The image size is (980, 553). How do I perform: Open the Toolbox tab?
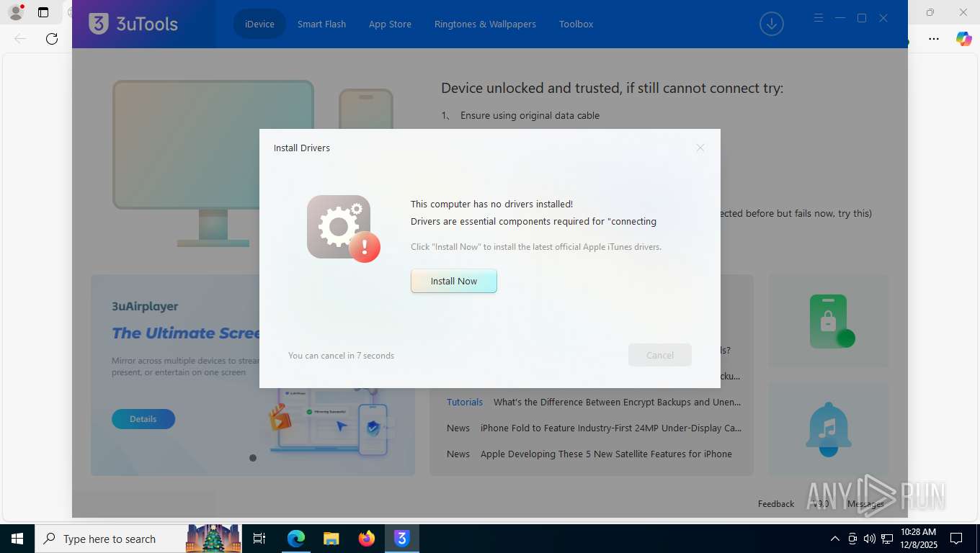click(x=576, y=24)
